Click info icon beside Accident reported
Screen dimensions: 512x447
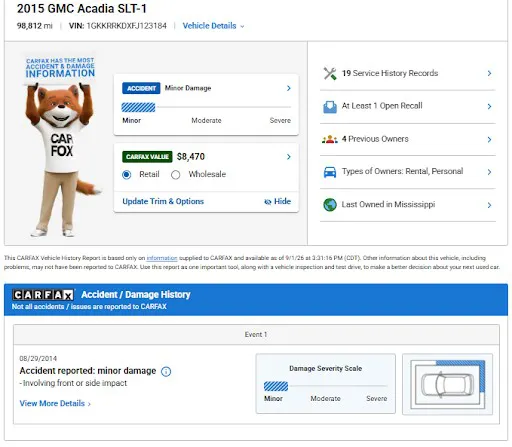(x=166, y=371)
